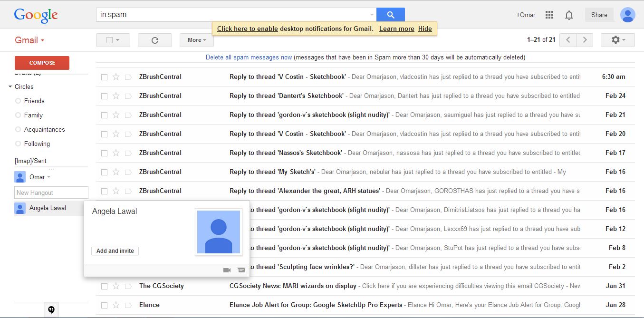Open the select-all checkbox dropdown
644x318 pixels.
(x=113, y=40)
